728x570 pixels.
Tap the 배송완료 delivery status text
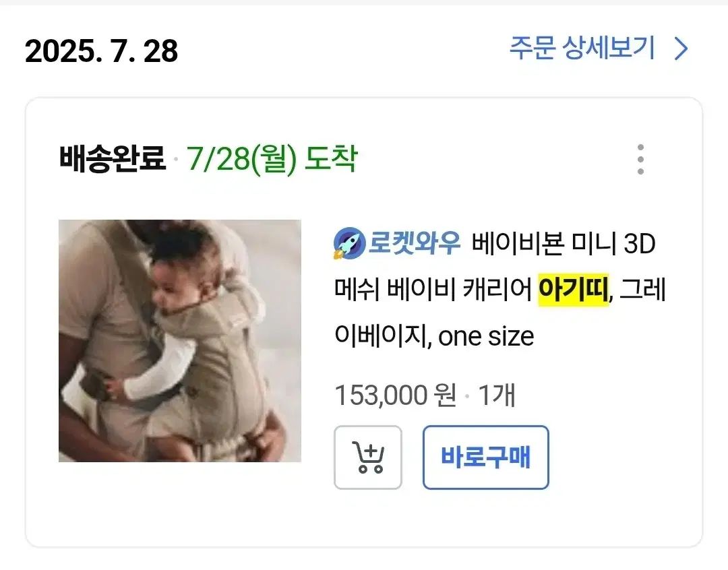[113, 159]
